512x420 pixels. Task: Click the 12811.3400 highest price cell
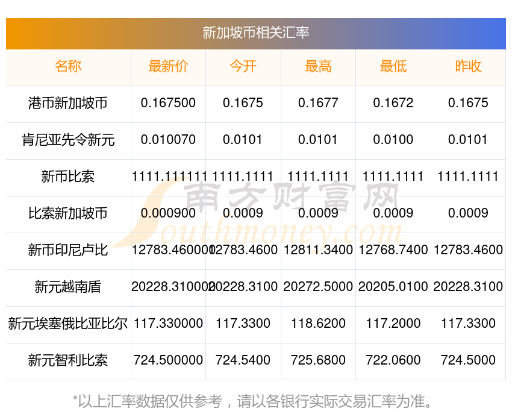point(318,250)
